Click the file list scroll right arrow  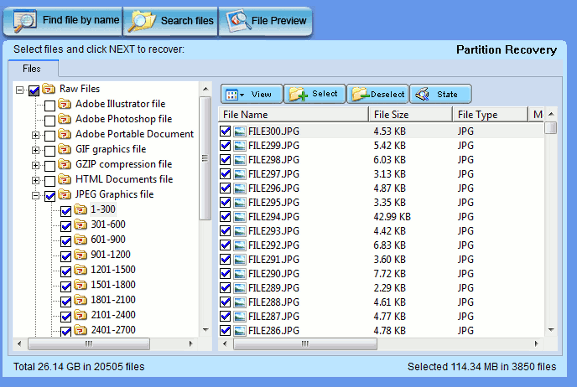(536, 344)
